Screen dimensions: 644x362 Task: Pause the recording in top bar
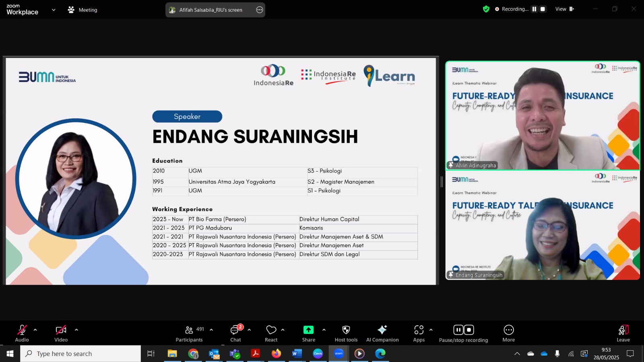coord(534,9)
